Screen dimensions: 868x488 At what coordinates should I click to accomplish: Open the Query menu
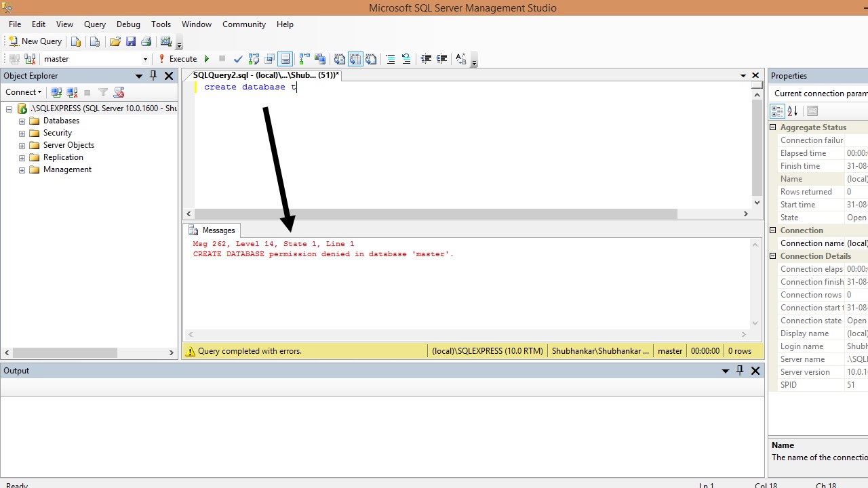click(95, 24)
